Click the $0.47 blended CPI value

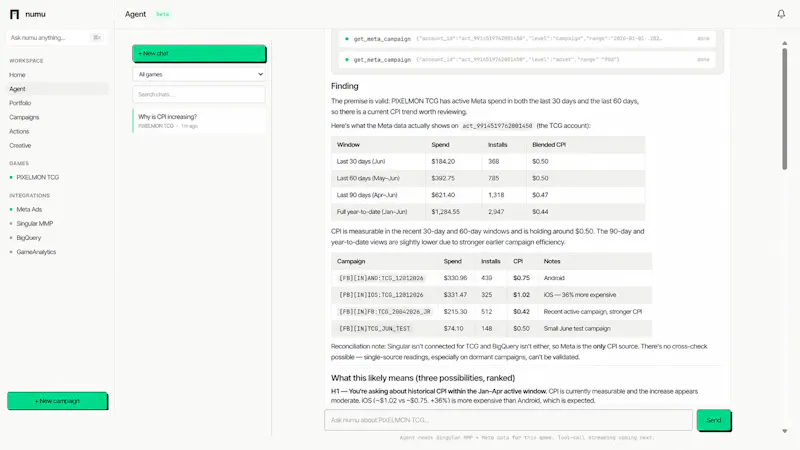(x=540, y=195)
